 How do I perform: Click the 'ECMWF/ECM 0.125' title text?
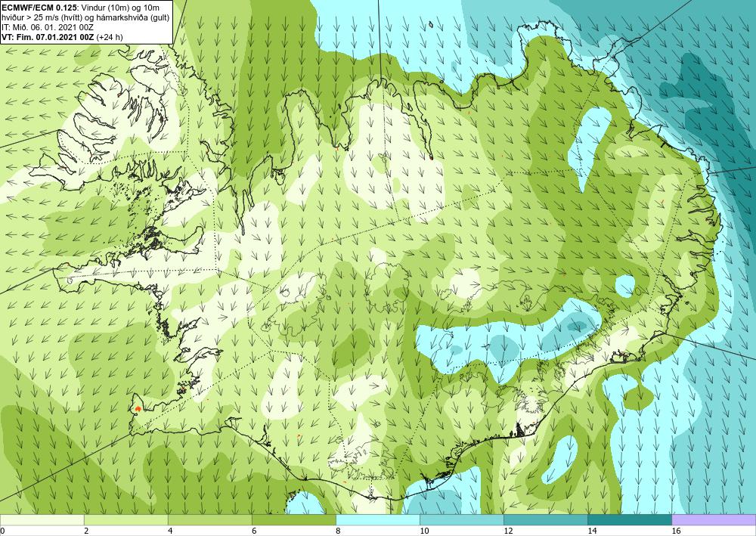39,8
